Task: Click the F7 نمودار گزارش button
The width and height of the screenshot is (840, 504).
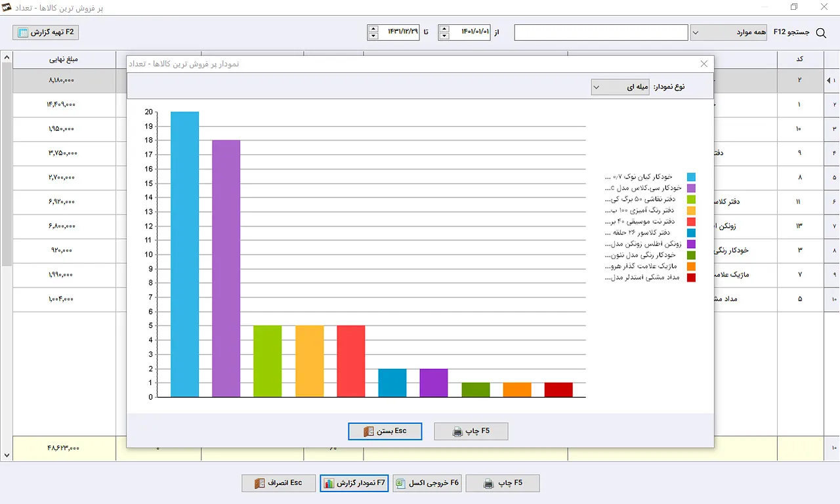Action: tap(354, 483)
